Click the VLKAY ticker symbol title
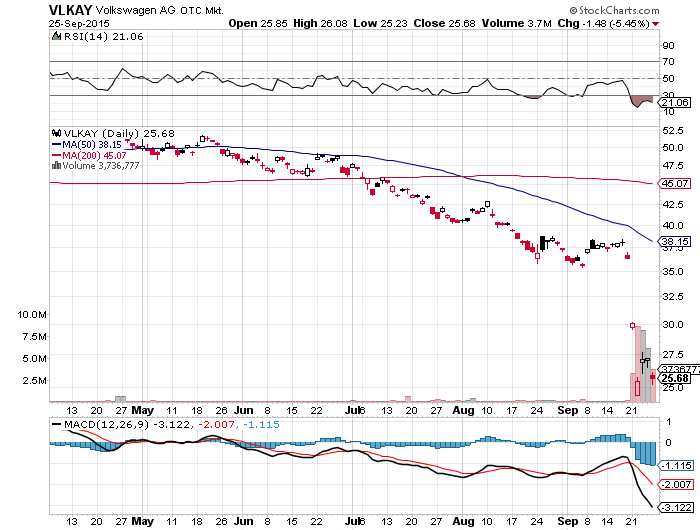This screenshot has height=530, width=700. click(71, 10)
